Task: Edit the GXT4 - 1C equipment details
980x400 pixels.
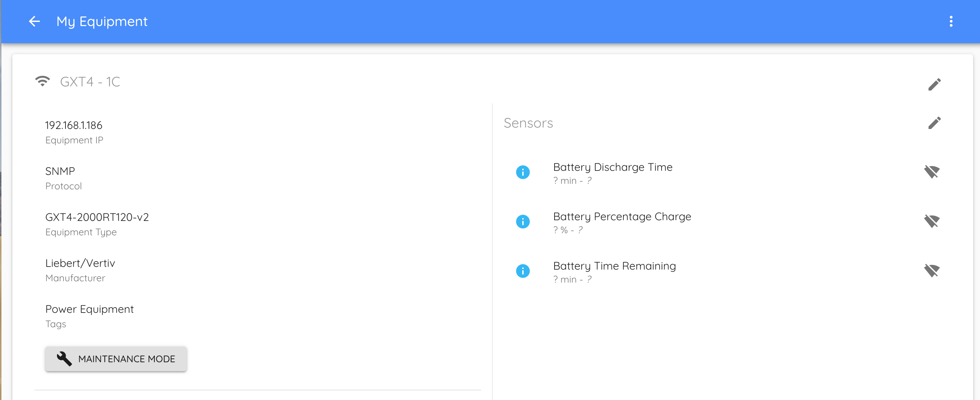Action: pos(934,84)
